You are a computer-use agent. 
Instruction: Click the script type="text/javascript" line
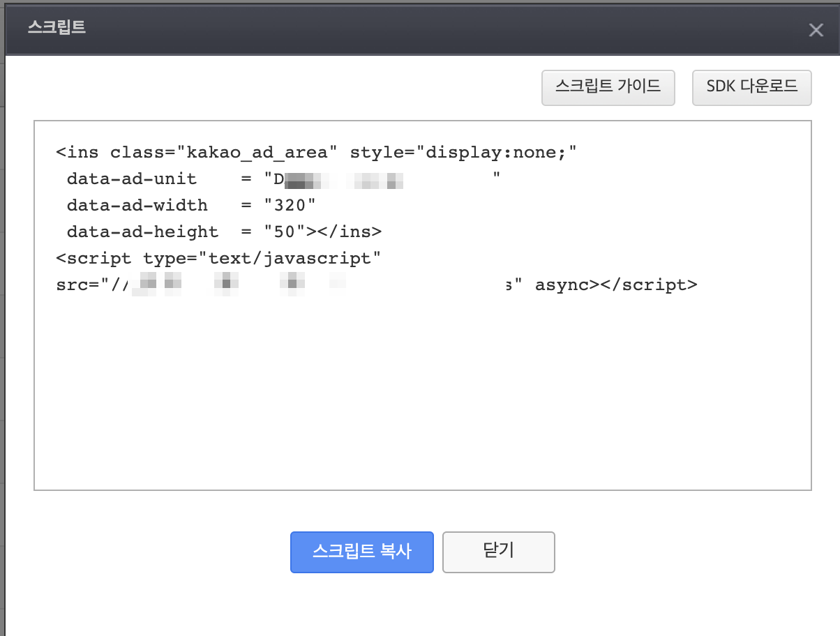[x=219, y=258]
